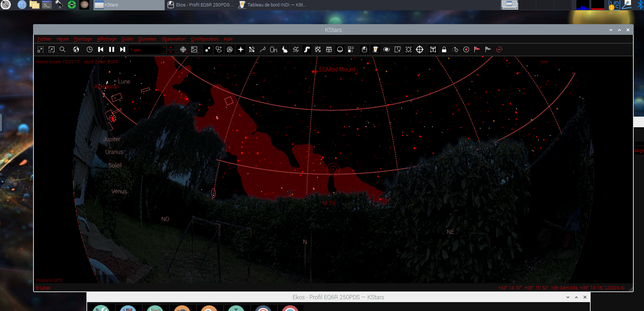Open the crosshair target dropdown in toolbar
This screenshot has width=644, height=311.
point(183,50)
